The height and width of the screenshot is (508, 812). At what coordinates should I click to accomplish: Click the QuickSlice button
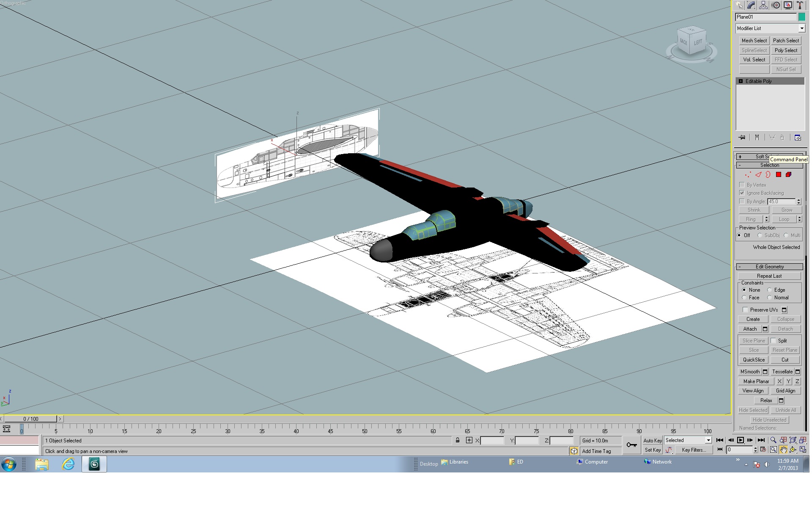click(x=754, y=360)
